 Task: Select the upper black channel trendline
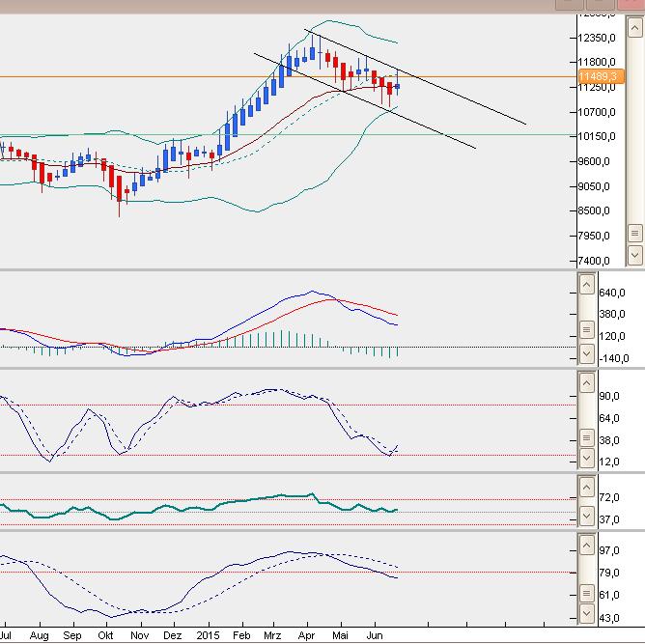point(463,98)
